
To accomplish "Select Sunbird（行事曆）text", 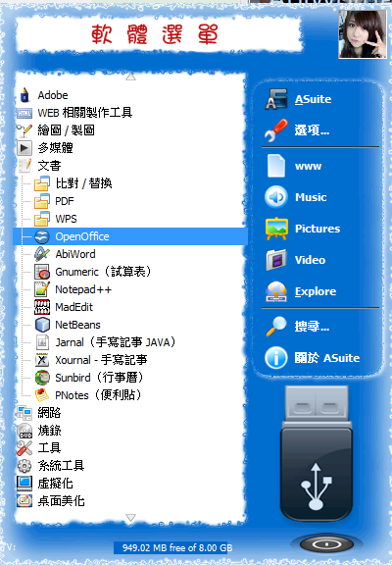I will tap(100, 378).
